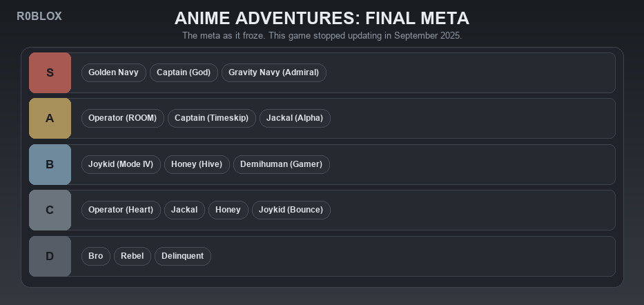Click the red S tier label
Viewport: 644px width, 305px height.
50,72
